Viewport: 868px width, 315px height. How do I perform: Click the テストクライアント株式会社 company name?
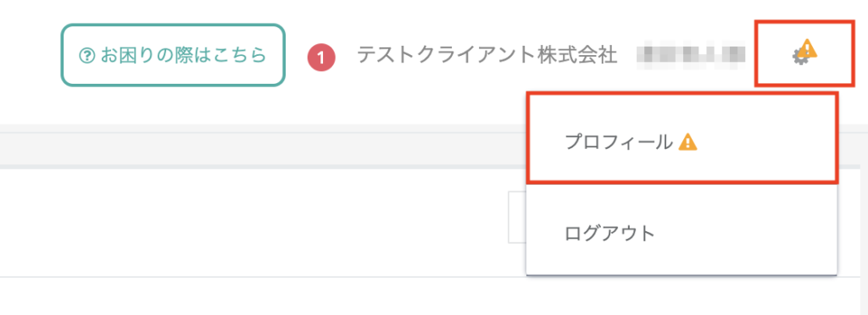pos(487,55)
